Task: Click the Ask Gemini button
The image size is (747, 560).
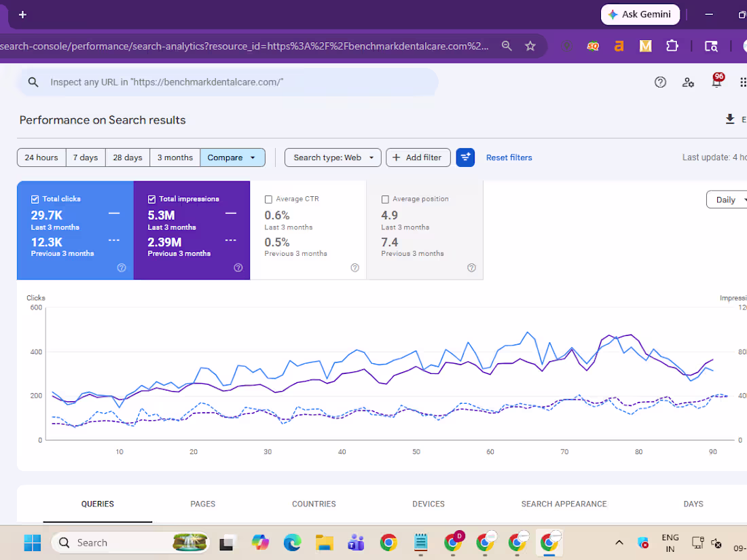Action: tap(640, 15)
